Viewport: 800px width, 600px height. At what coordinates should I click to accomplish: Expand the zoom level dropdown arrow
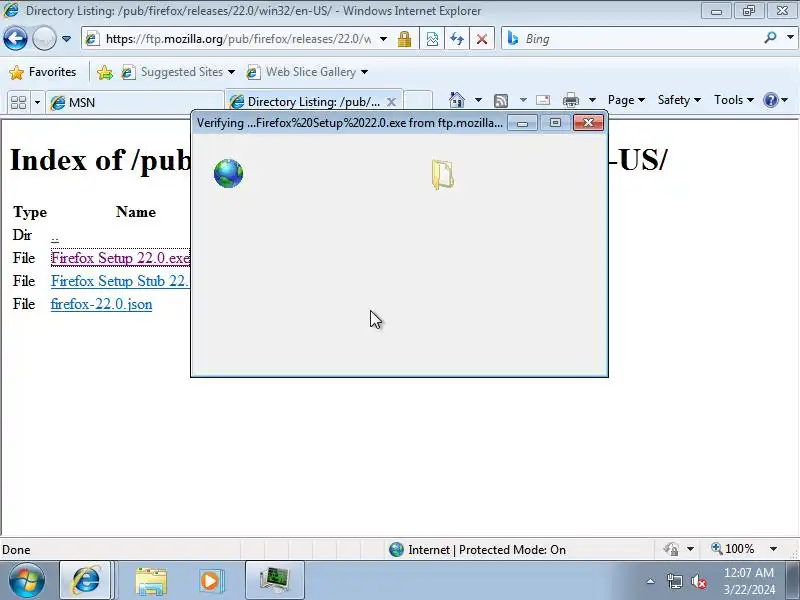[773, 549]
